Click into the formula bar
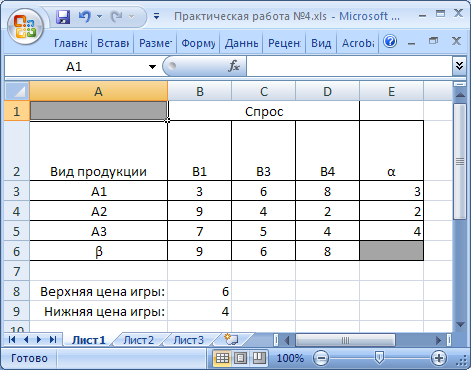Screen dimensions: 471x370 349,66
